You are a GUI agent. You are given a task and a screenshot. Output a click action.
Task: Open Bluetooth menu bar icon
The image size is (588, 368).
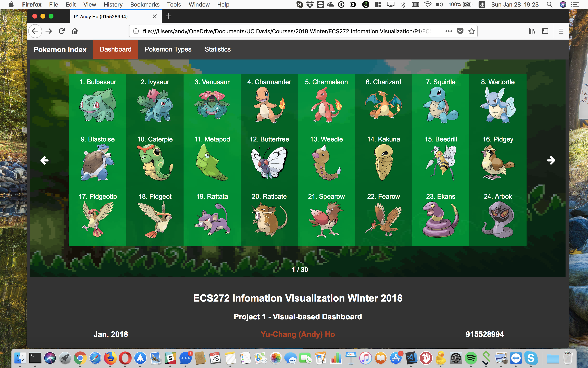pyautogui.click(x=403, y=4)
